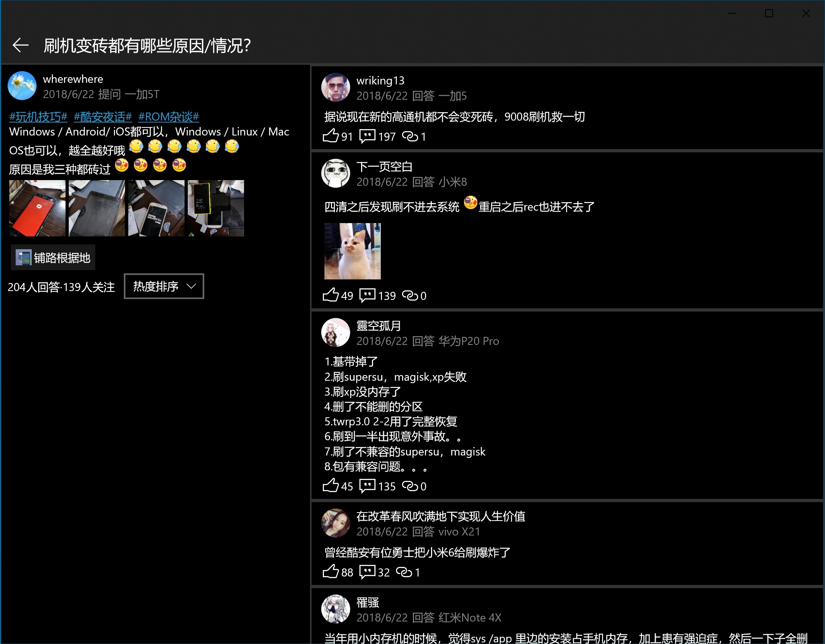Viewport: 825px width, 644px height.
Task: Like the vivo X21 user's answer
Action: [330, 572]
